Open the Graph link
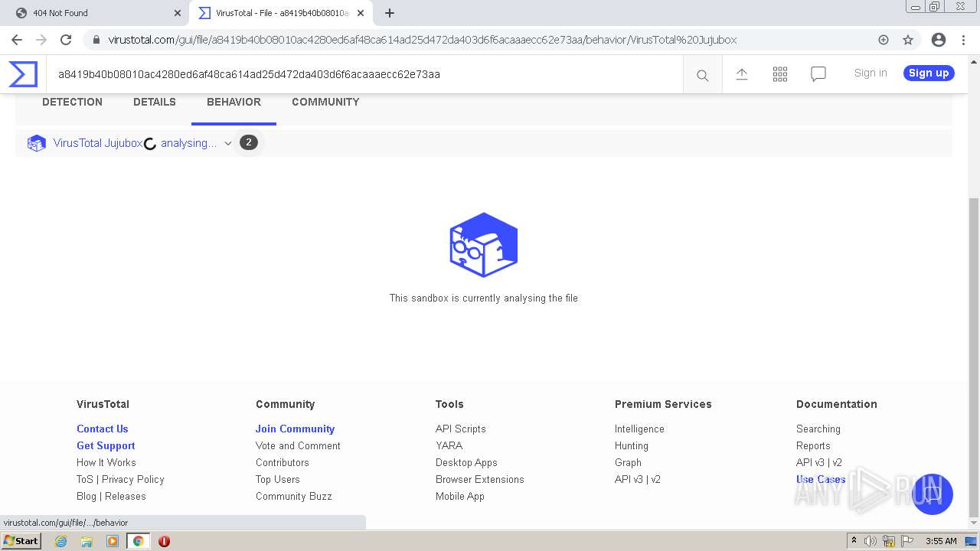This screenshot has width=980, height=551. [628, 462]
